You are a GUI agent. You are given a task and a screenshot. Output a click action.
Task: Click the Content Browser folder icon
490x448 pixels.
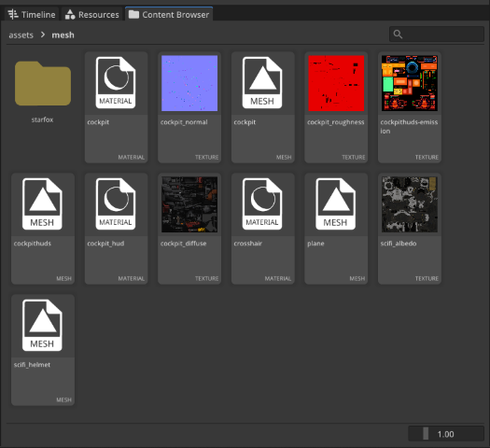[133, 14]
